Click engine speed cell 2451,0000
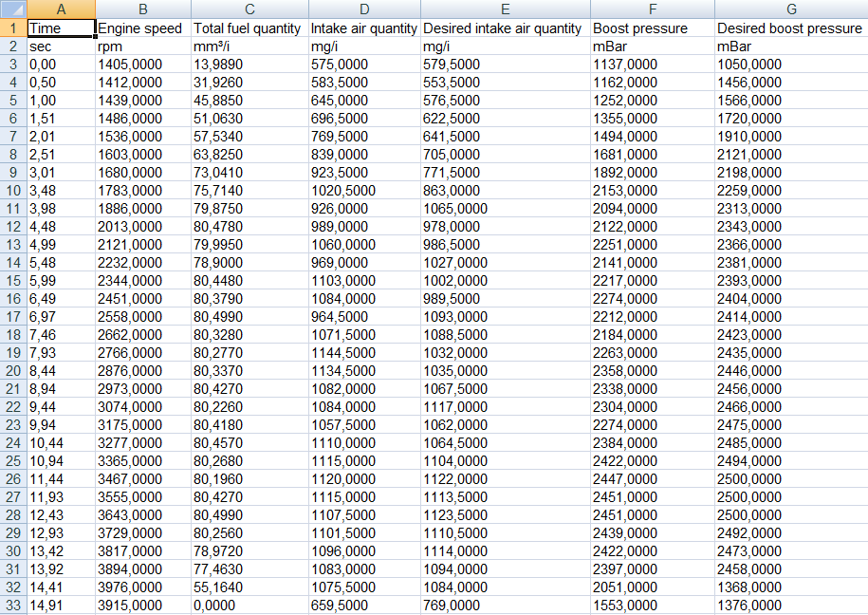The width and height of the screenshot is (868, 615). (x=143, y=299)
